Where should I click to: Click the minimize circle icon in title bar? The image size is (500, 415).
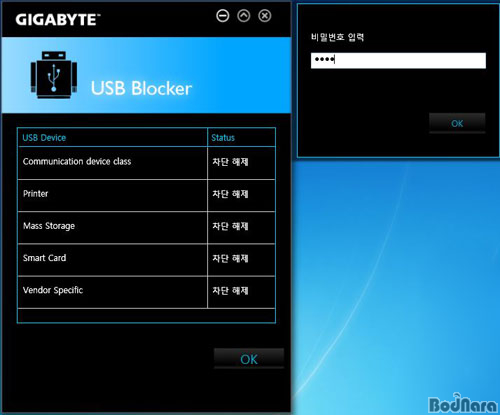pyautogui.click(x=223, y=16)
